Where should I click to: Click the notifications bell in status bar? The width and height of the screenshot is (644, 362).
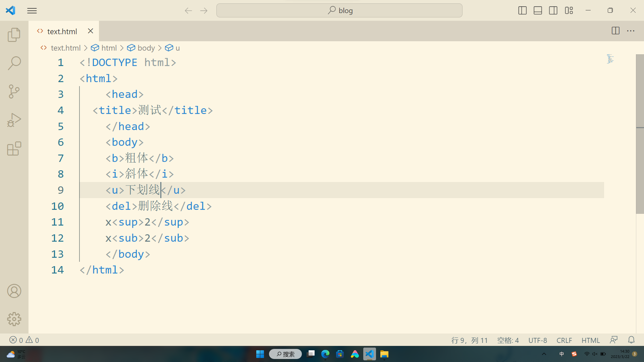(x=631, y=340)
